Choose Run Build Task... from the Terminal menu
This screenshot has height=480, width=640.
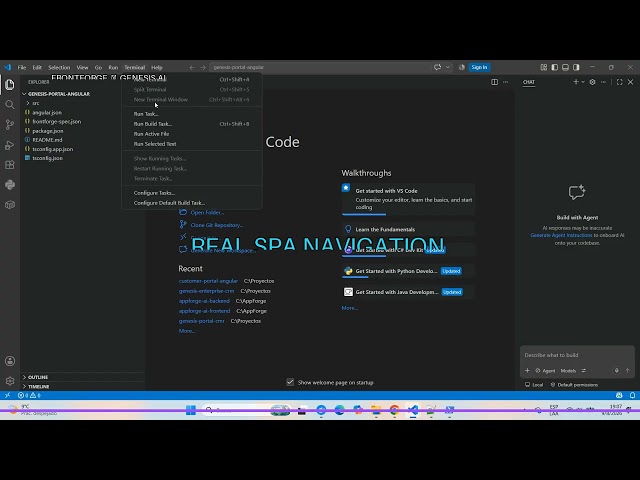tap(192, 124)
